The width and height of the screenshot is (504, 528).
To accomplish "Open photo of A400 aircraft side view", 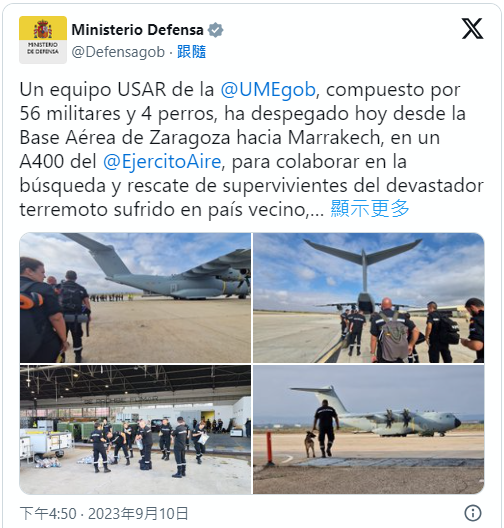I will tap(135, 298).
